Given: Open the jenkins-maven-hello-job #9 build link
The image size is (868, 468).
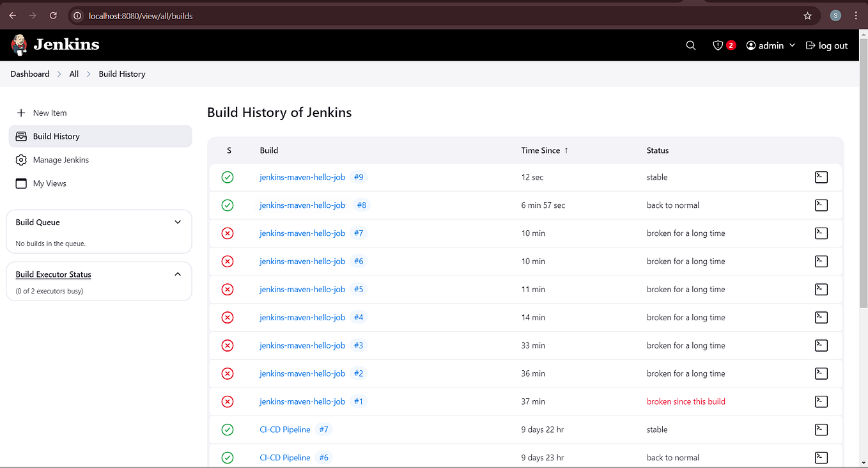Looking at the screenshot, I should [x=359, y=177].
